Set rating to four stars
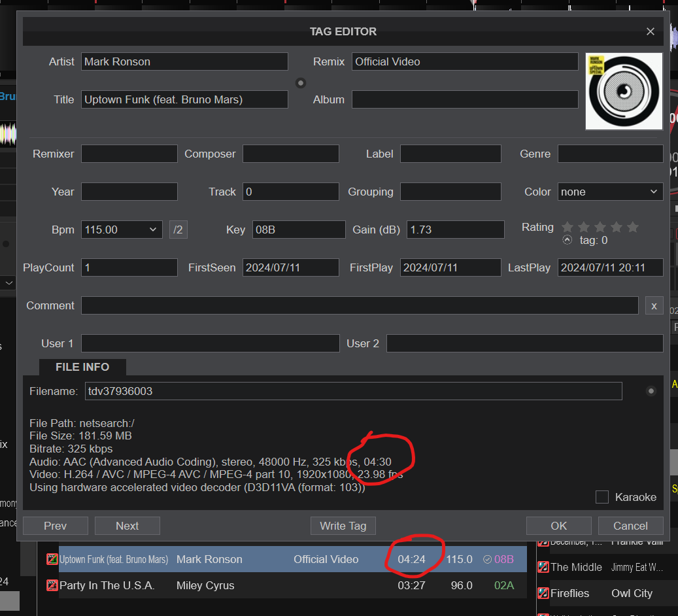 (617, 227)
